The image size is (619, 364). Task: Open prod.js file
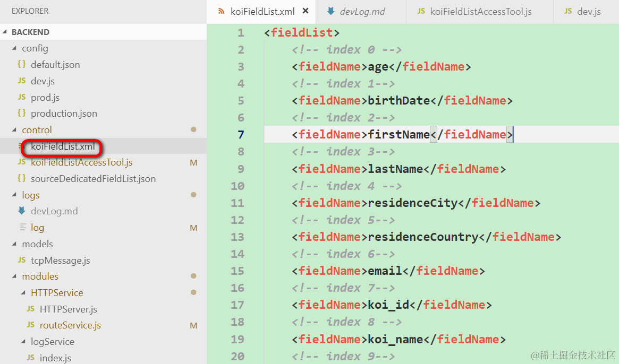[x=45, y=98]
